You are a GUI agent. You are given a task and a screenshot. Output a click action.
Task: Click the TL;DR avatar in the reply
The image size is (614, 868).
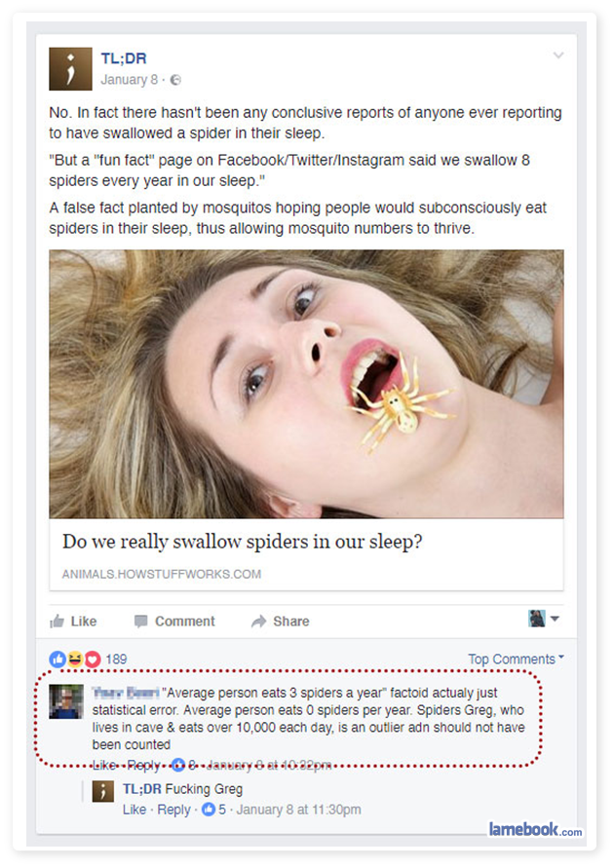pyautogui.click(x=103, y=791)
